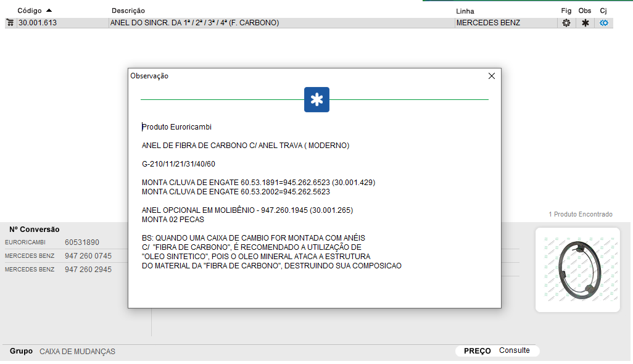Screen dimensions: 633x364
Task: Click the blue asterisk badge in Observação dialog
Action: 316,100
